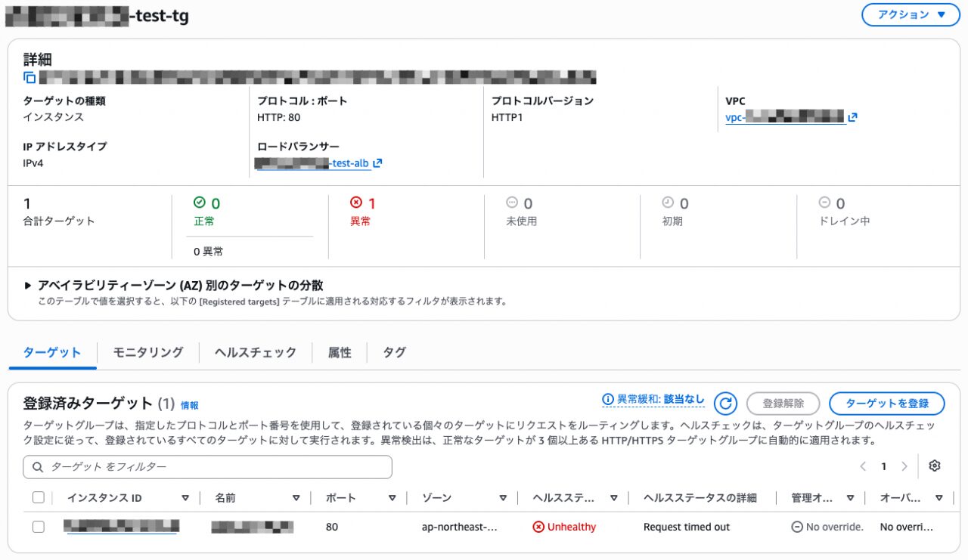Click the Unhealthy status icon in row
Viewport: 968px width, 560px height.
(538, 527)
